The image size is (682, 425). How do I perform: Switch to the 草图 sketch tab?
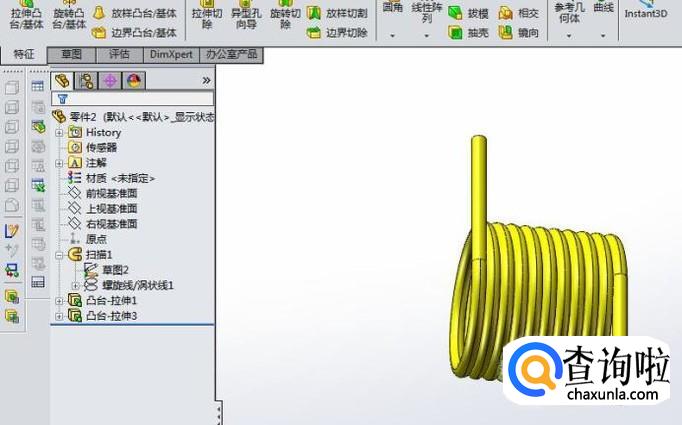[x=71, y=54]
